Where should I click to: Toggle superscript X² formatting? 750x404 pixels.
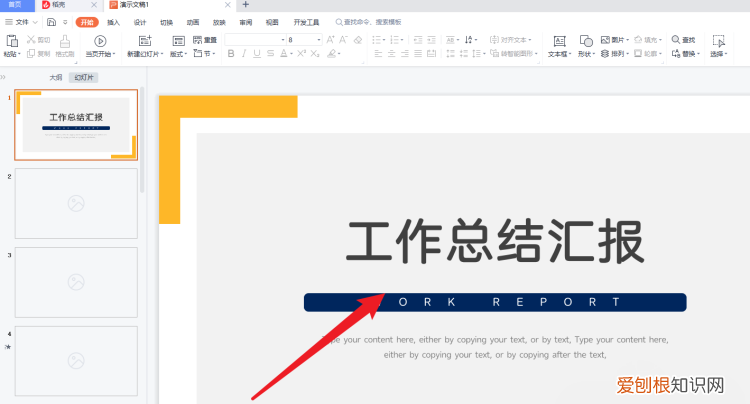[x=301, y=54]
